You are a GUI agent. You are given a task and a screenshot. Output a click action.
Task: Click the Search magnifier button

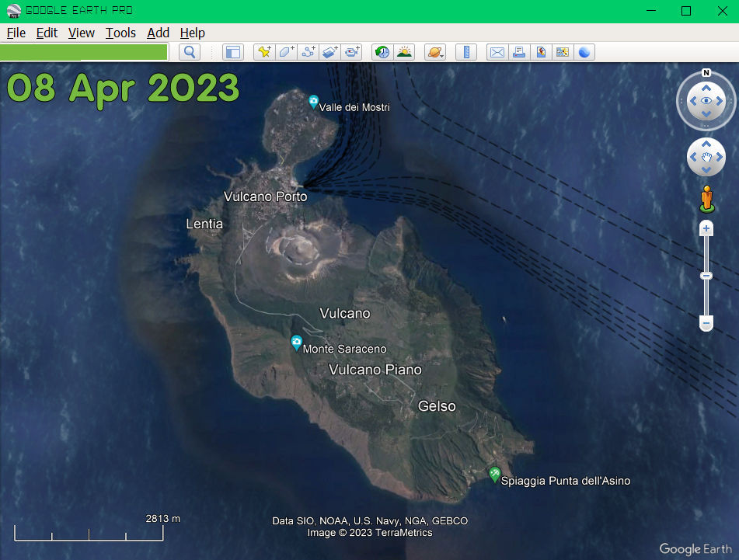[x=190, y=52]
